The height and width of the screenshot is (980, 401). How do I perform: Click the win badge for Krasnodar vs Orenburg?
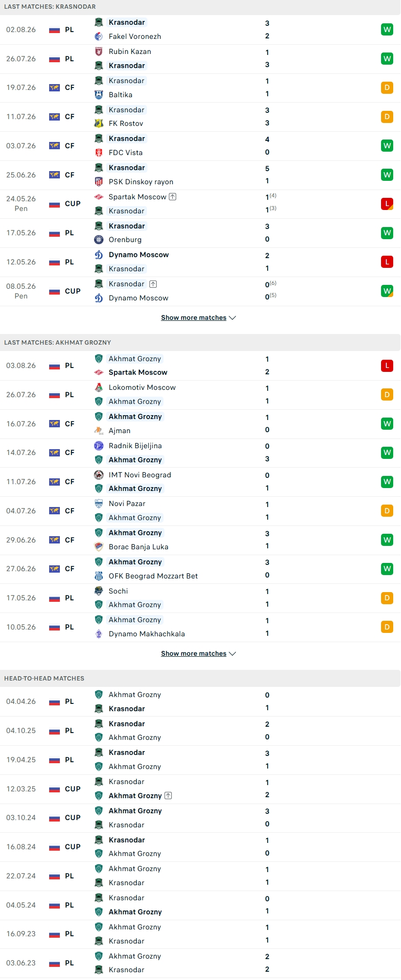(x=387, y=233)
